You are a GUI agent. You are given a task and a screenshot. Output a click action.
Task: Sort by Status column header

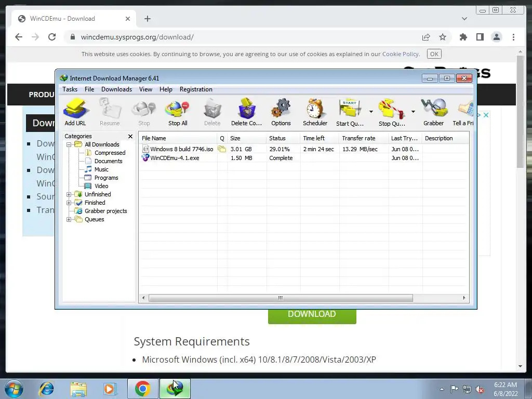coord(283,138)
